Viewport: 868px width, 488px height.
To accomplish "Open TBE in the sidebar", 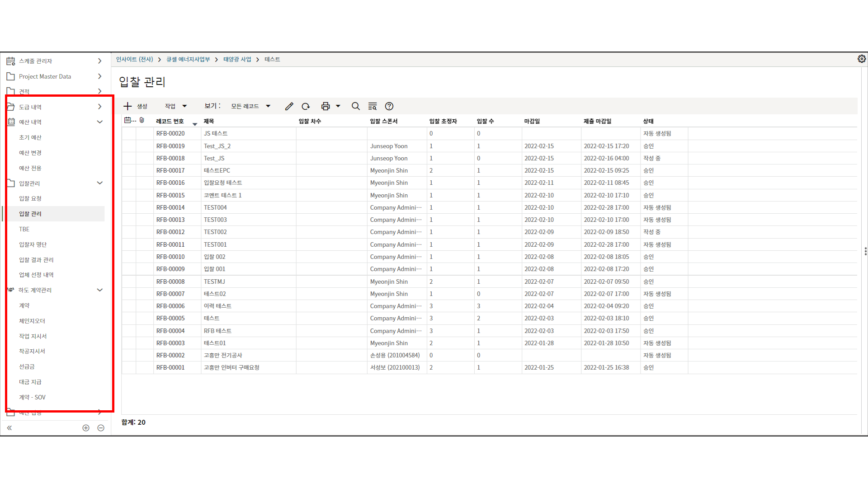I will (x=24, y=229).
